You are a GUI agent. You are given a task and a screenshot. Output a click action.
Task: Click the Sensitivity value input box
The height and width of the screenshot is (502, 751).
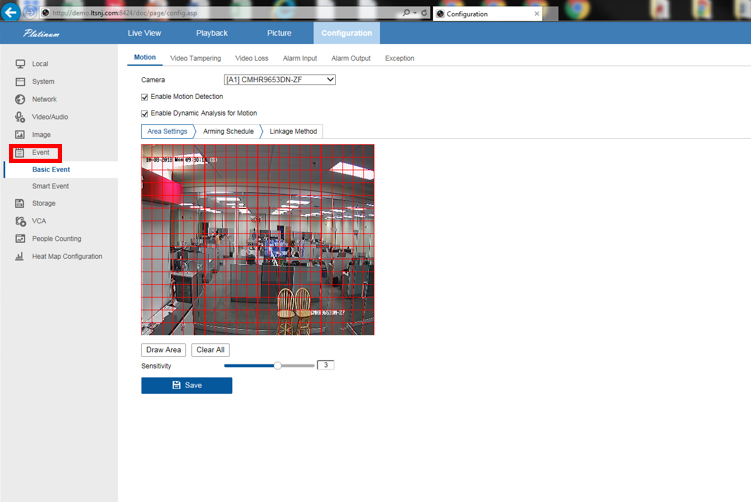click(325, 366)
